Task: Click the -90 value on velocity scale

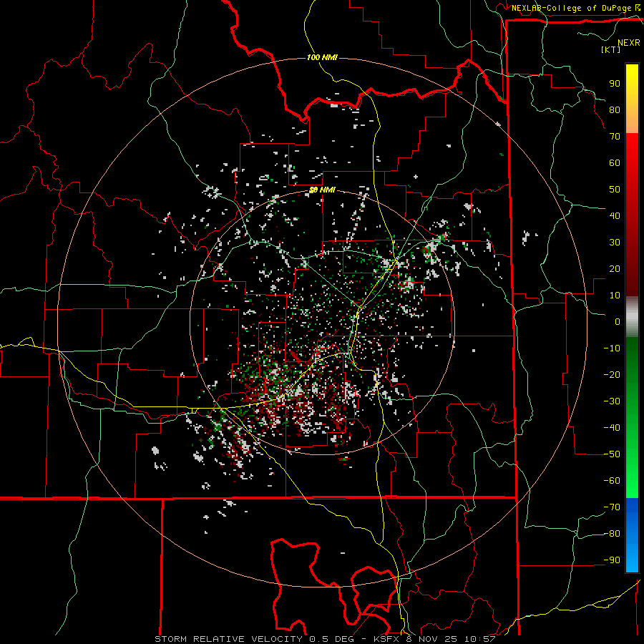Action: pyautogui.click(x=612, y=560)
